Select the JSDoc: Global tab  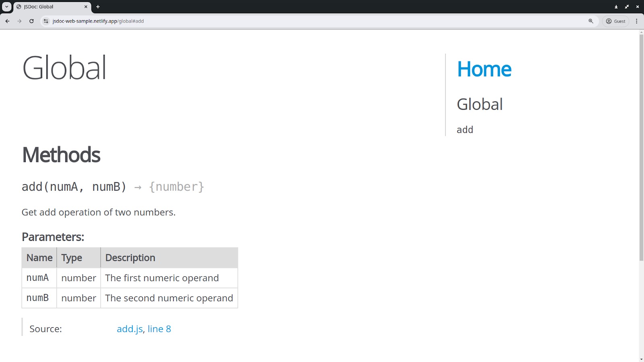coord(48,7)
